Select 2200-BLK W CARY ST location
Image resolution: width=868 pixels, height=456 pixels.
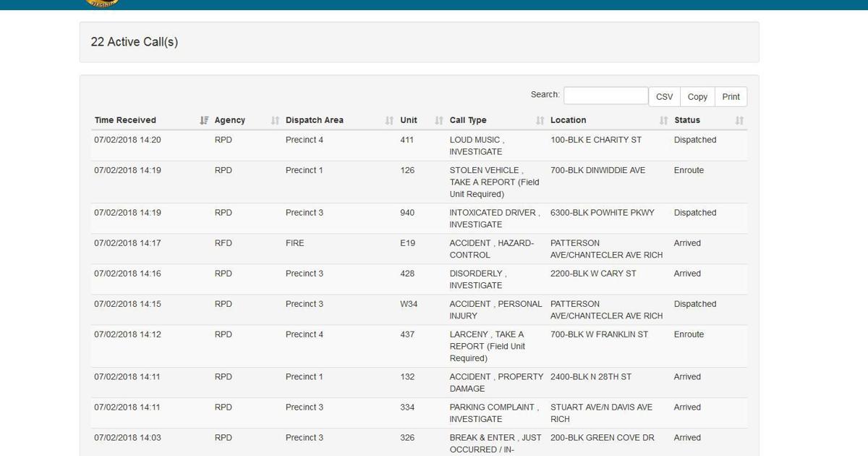pos(594,274)
